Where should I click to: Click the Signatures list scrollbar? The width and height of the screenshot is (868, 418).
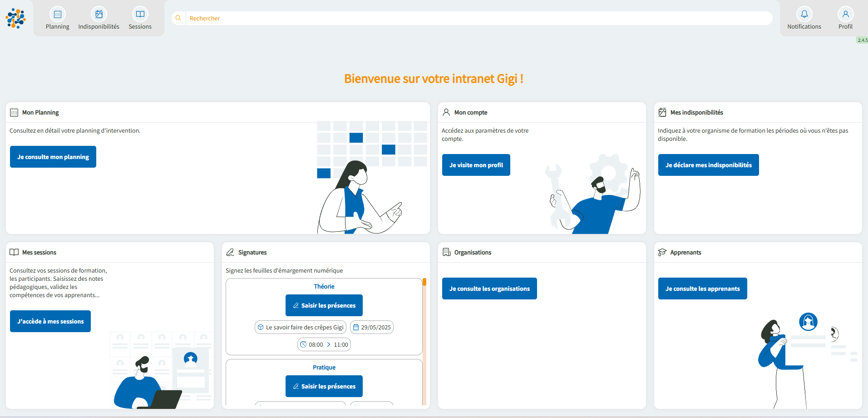click(424, 341)
